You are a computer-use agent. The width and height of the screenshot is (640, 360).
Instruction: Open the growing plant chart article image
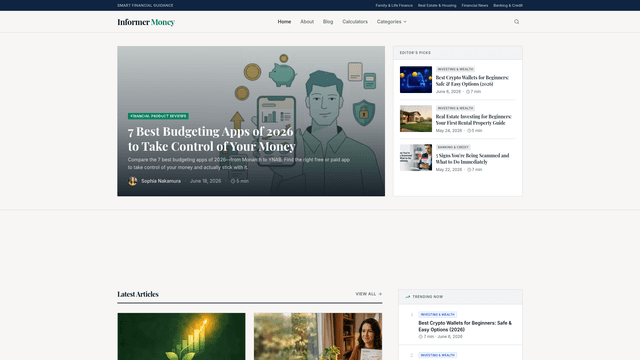181,336
